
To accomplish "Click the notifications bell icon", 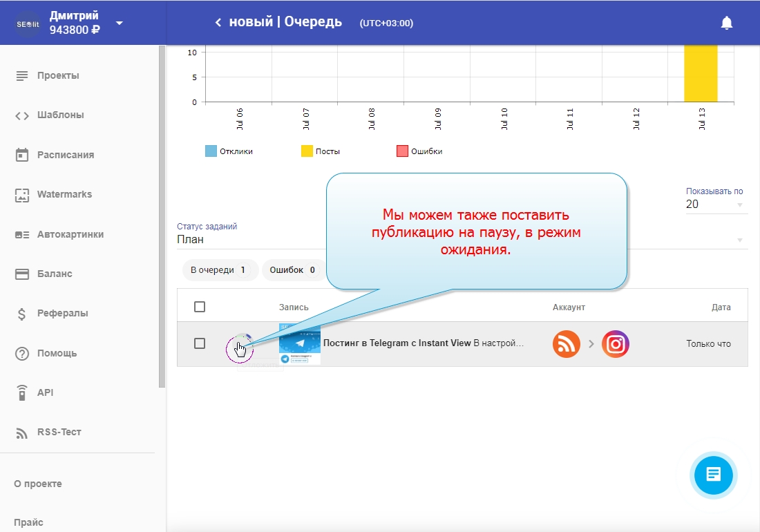I will click(726, 23).
